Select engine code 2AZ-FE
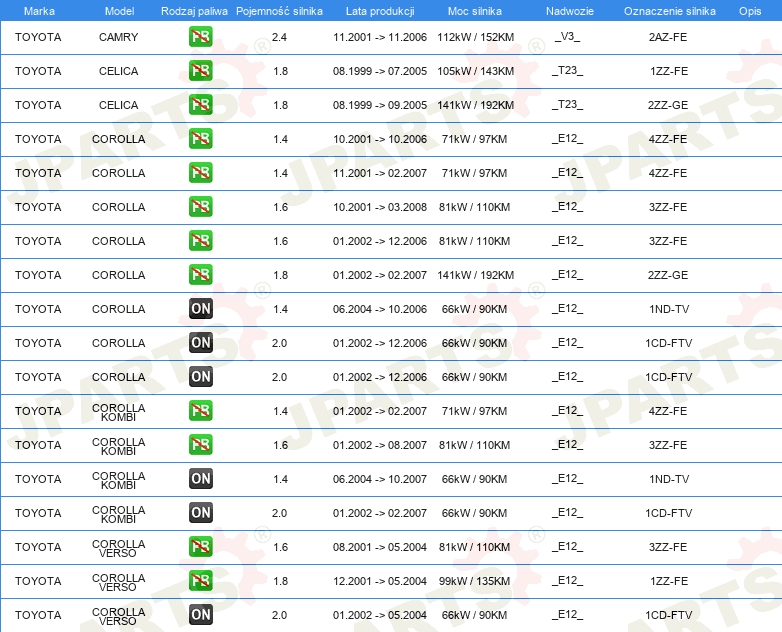 coord(668,37)
